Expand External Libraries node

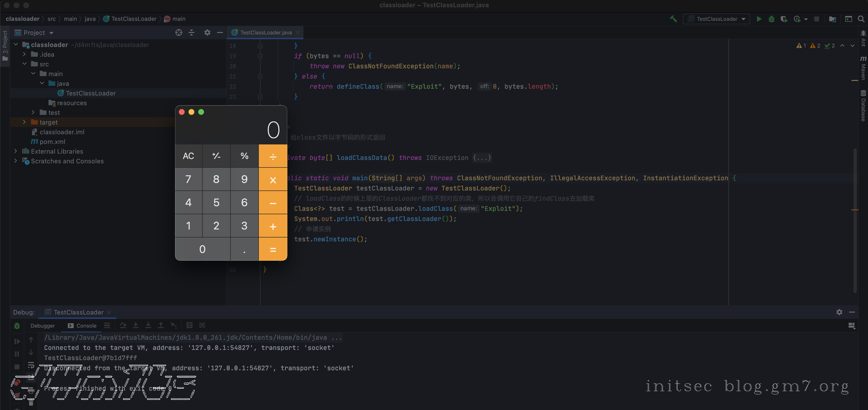point(16,151)
